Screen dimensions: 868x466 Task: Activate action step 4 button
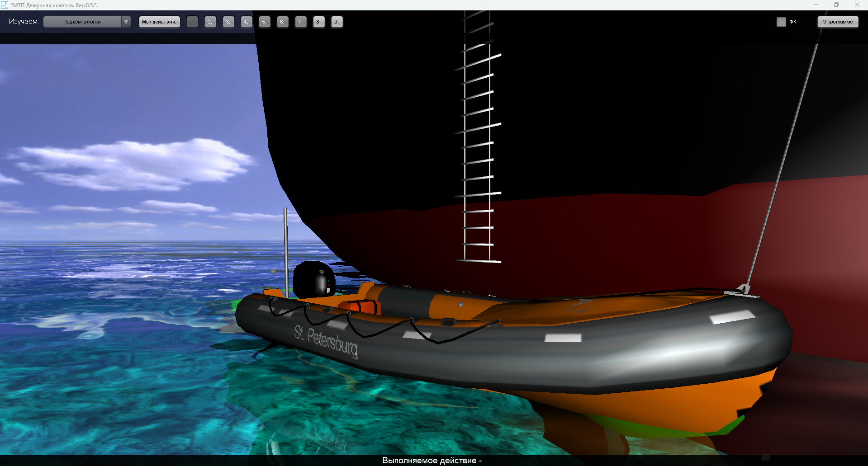coord(247,22)
